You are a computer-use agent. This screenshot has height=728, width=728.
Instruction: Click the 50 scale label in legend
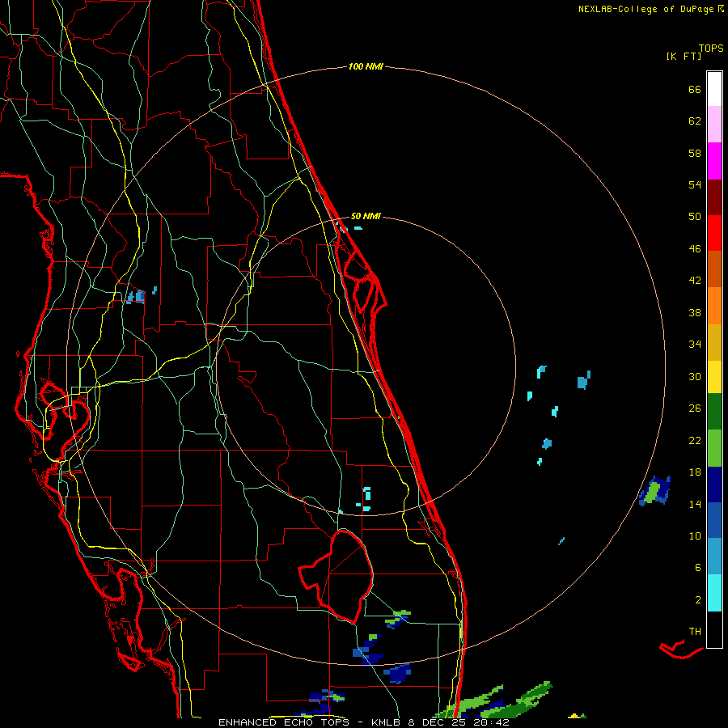click(695, 216)
